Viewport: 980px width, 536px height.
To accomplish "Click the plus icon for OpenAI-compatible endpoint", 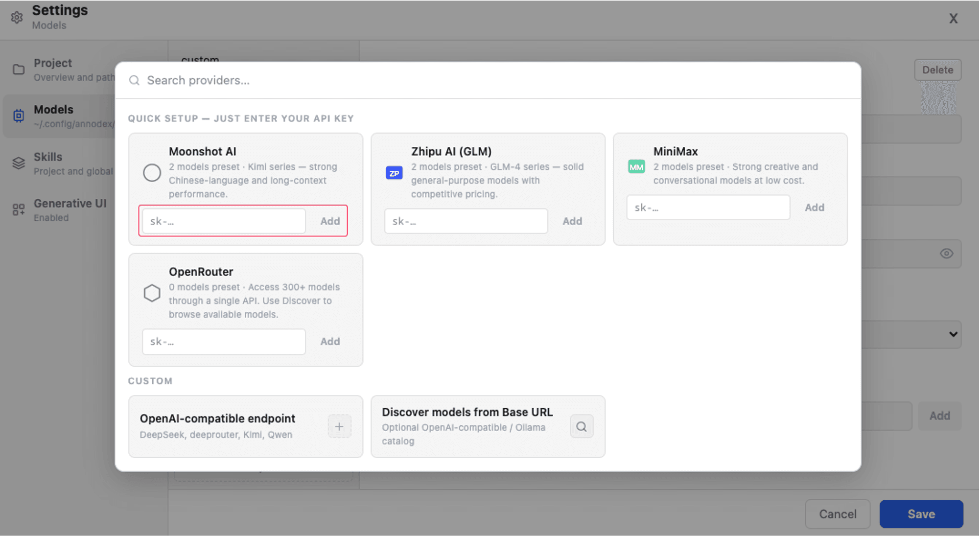I will (339, 426).
